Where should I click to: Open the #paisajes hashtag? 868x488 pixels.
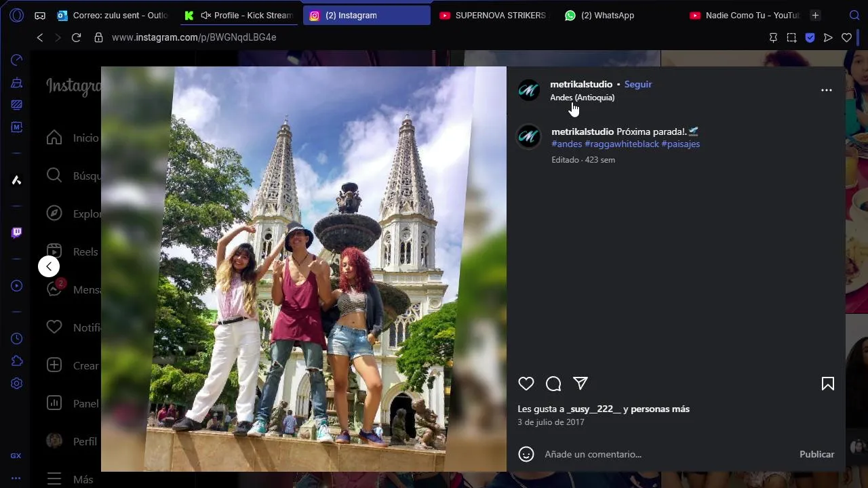click(681, 144)
